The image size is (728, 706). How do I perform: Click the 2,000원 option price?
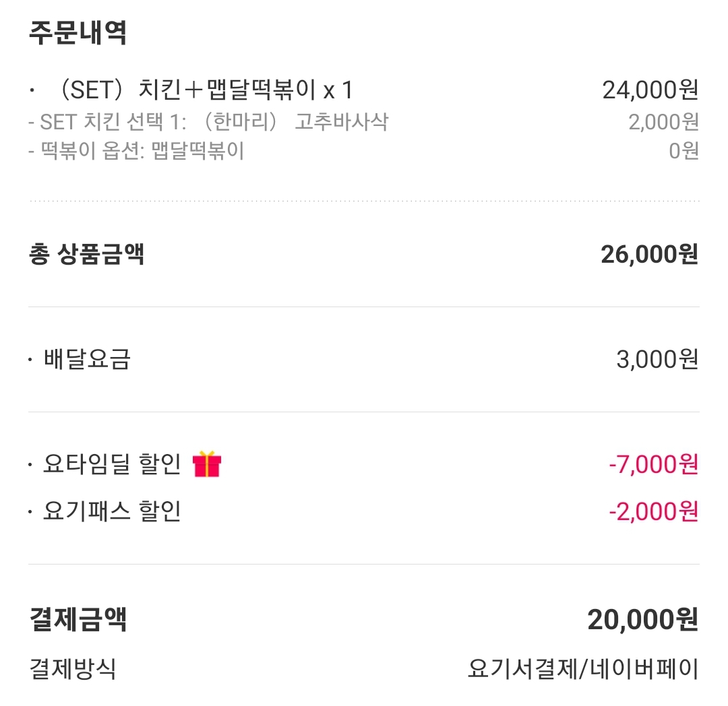pos(663,122)
